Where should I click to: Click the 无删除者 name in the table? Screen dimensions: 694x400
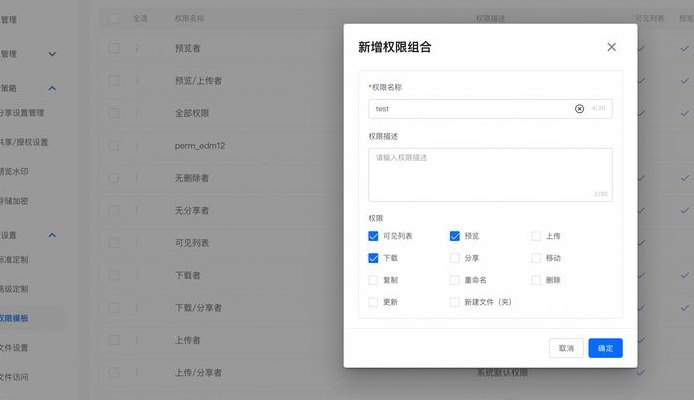click(x=192, y=178)
